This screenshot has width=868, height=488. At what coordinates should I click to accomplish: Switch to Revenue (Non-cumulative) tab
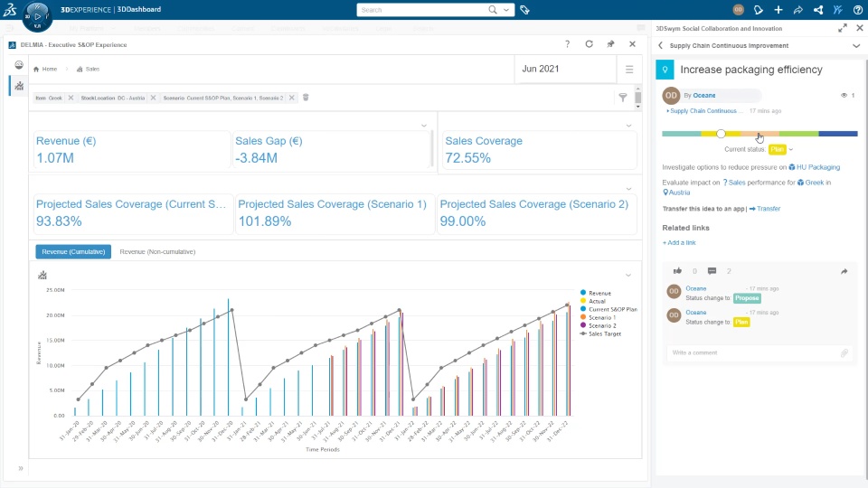tap(157, 252)
